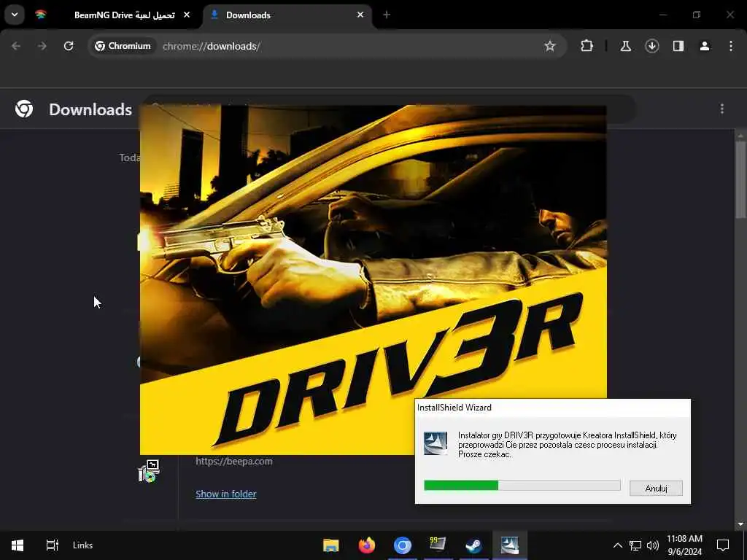Open Steam from the taskbar
This screenshot has height=560, width=747.
(473, 545)
